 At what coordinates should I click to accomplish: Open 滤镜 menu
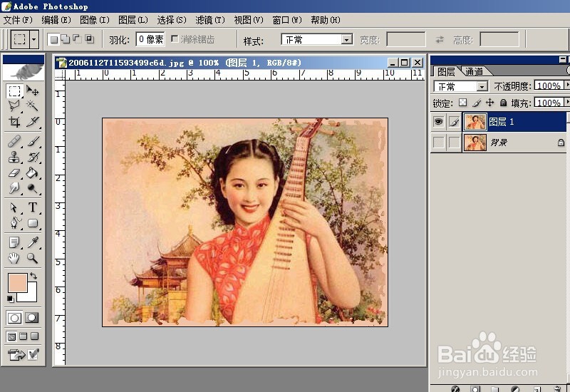coord(210,20)
